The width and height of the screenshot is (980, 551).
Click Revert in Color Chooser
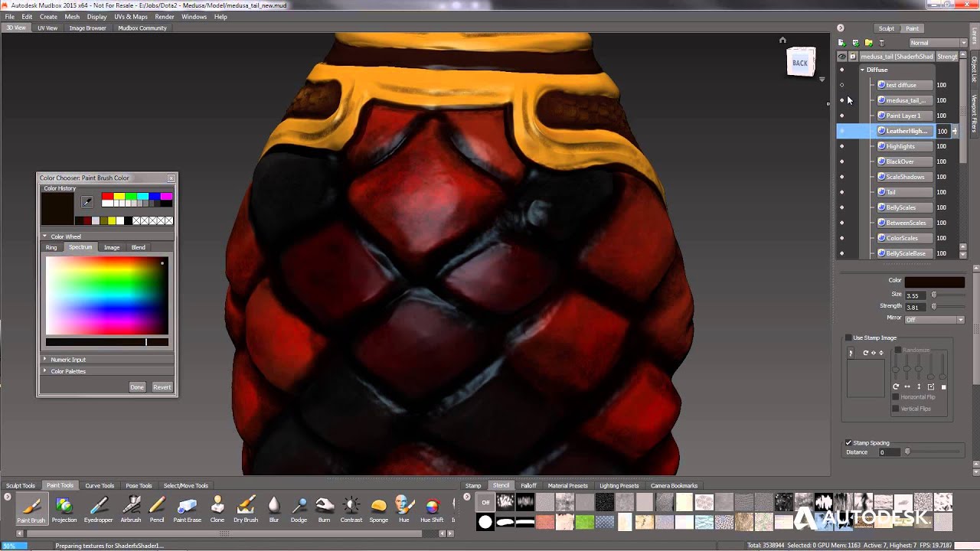pos(162,387)
